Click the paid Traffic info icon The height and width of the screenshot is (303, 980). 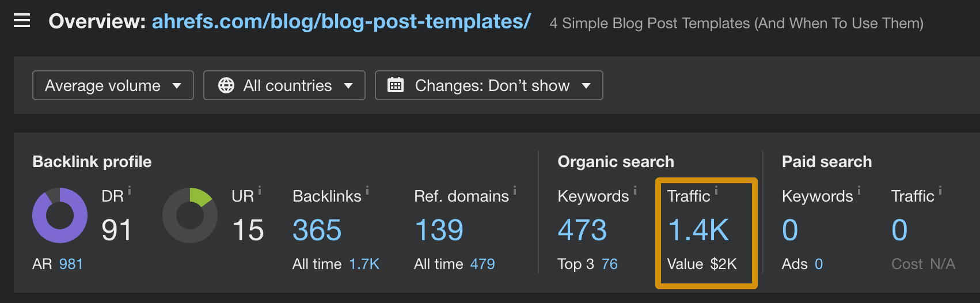[940, 190]
